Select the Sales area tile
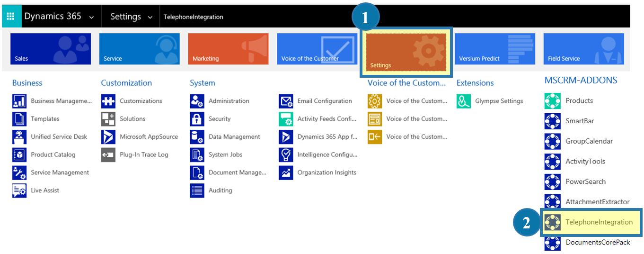This screenshot has height=254, width=644. tap(51, 49)
